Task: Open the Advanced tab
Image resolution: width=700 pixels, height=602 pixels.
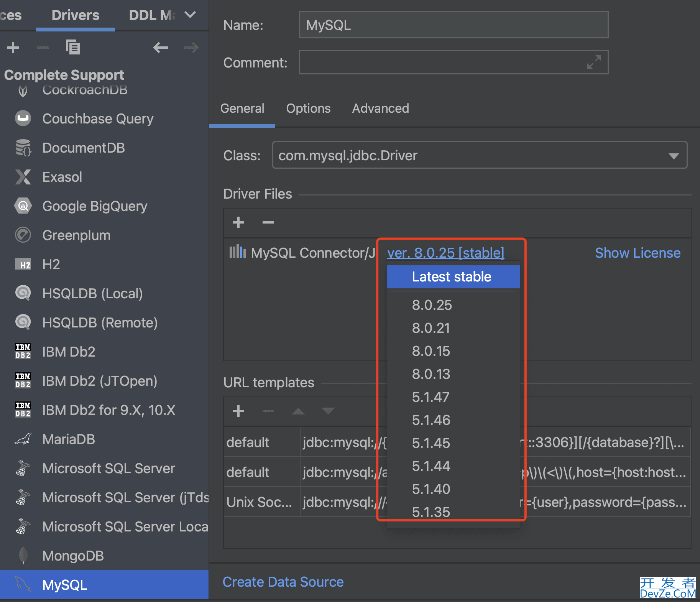Action: (381, 109)
